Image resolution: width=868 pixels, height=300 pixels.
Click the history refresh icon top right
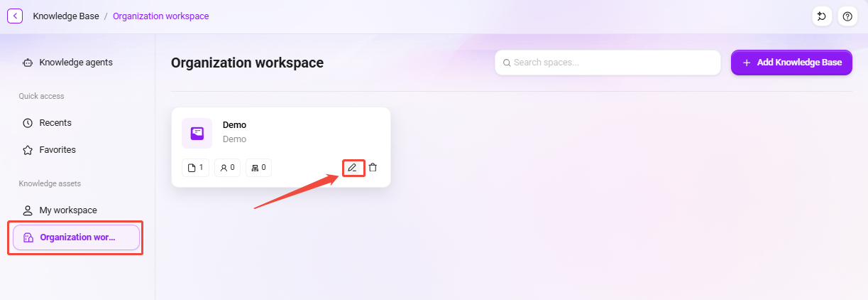point(822,16)
